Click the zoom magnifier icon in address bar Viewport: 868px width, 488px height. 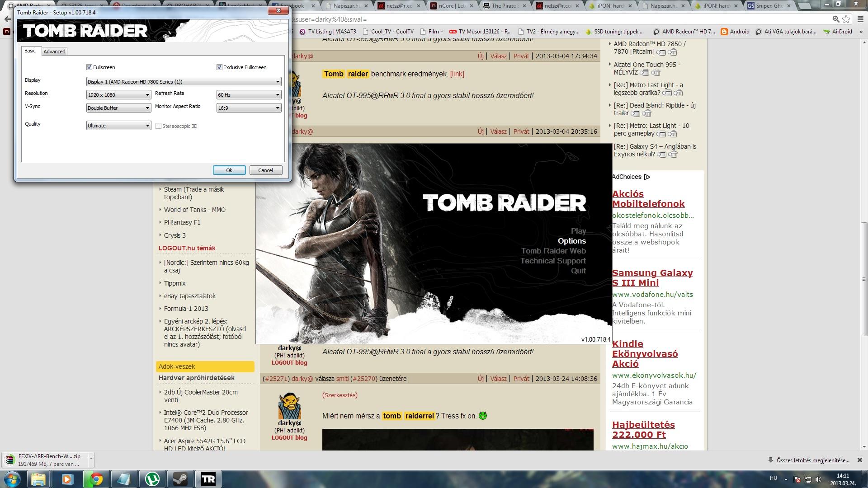(836, 19)
